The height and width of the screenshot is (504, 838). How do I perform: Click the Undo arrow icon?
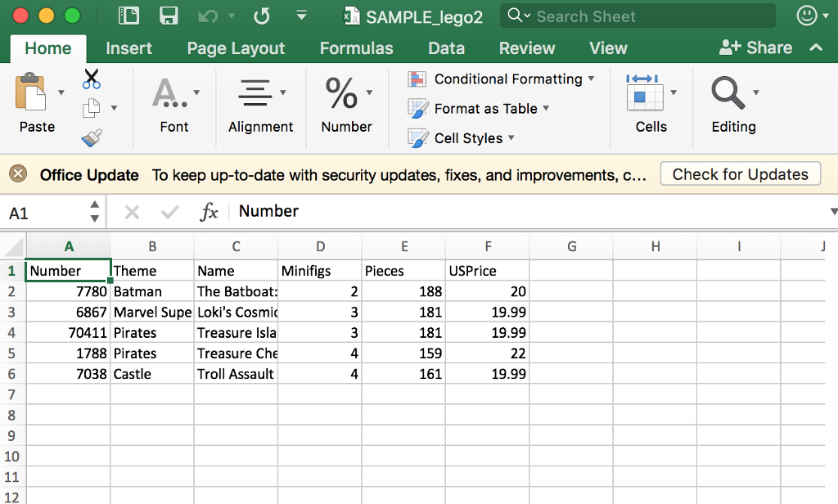coord(208,16)
